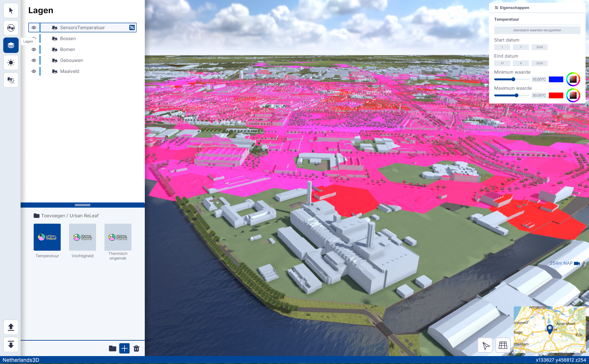Click the plus add layer button
The image size is (589, 364).
point(124,348)
